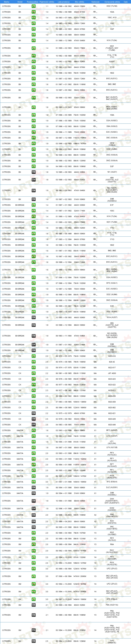Image resolution: width=131 pixels, height=644 pixels.
Task: Click the Rodzaj paliwa column header
Action: click(x=33, y=2)
